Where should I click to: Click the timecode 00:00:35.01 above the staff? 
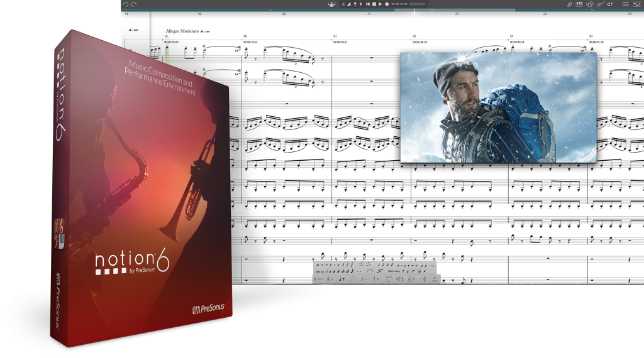250,42
